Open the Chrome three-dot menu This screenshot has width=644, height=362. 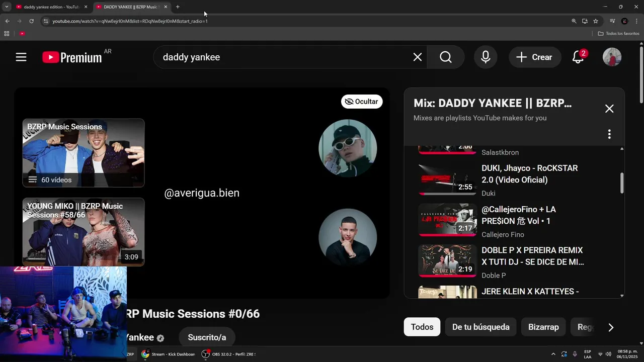[636, 21]
